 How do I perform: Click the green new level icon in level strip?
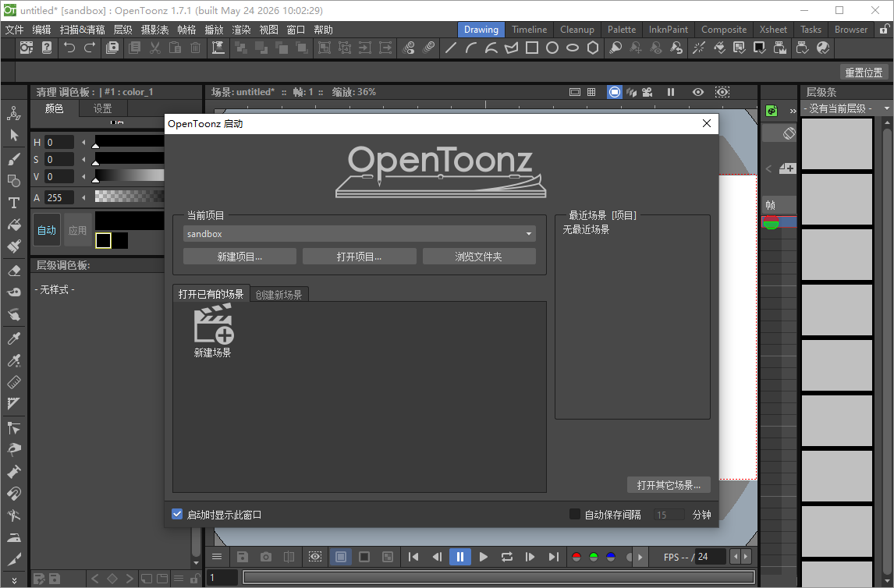pyautogui.click(x=772, y=111)
